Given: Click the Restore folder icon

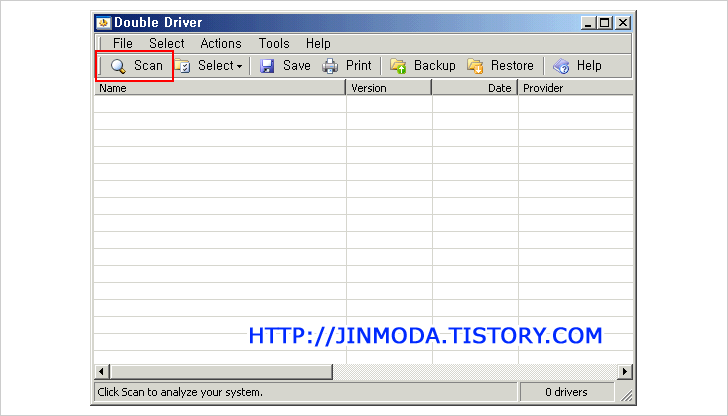Looking at the screenshot, I should tap(475, 66).
